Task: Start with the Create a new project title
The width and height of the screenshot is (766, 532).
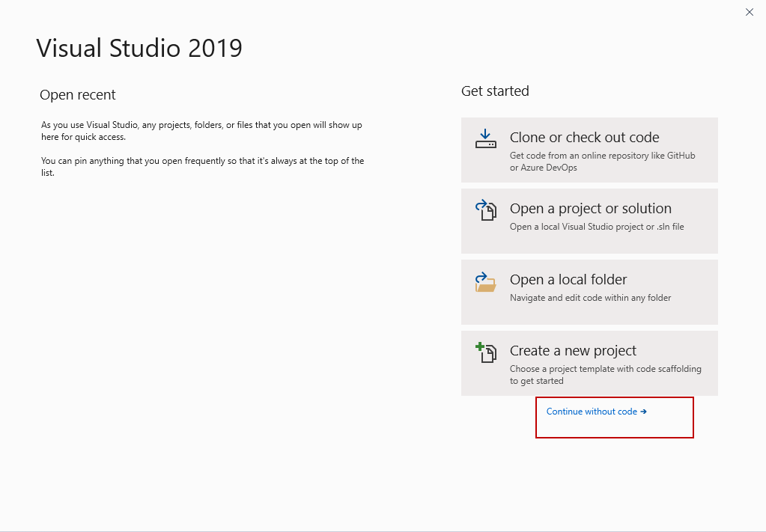Action: tap(573, 351)
